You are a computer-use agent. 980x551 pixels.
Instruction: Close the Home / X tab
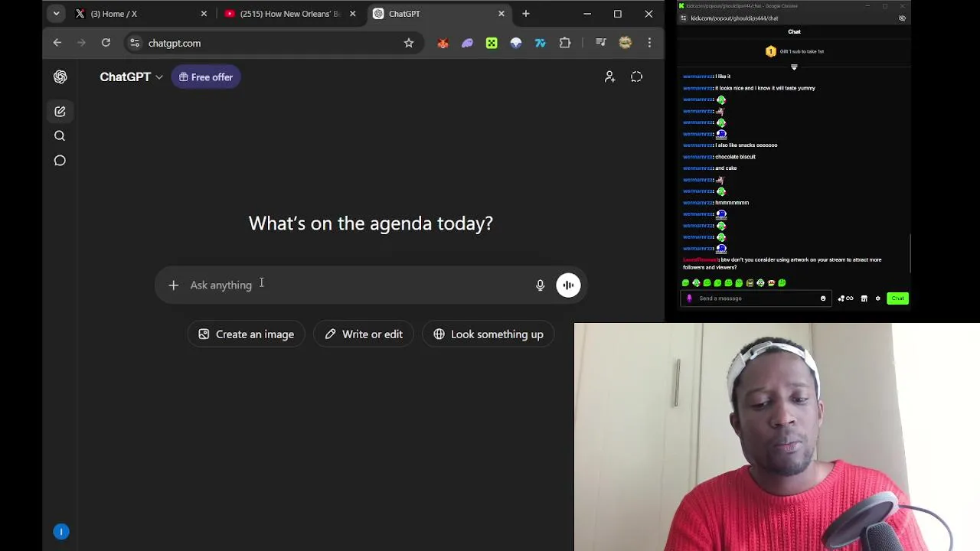click(204, 14)
